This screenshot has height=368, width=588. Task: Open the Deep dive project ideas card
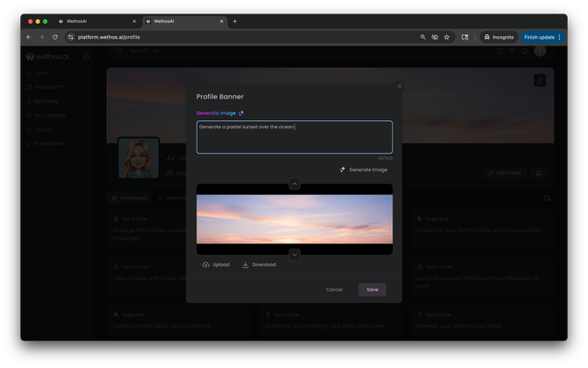(x=178, y=321)
